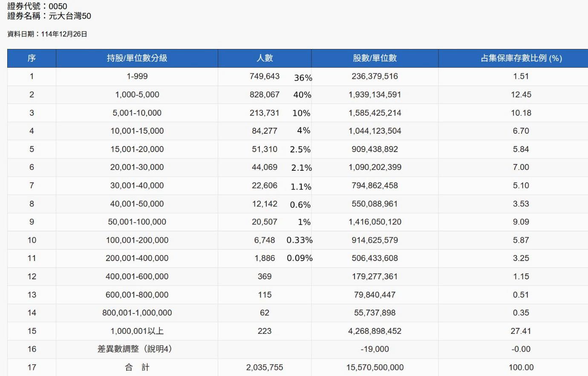588x376 pixels.
Task: Select the 1-999 holding range cell
Action: coord(137,77)
